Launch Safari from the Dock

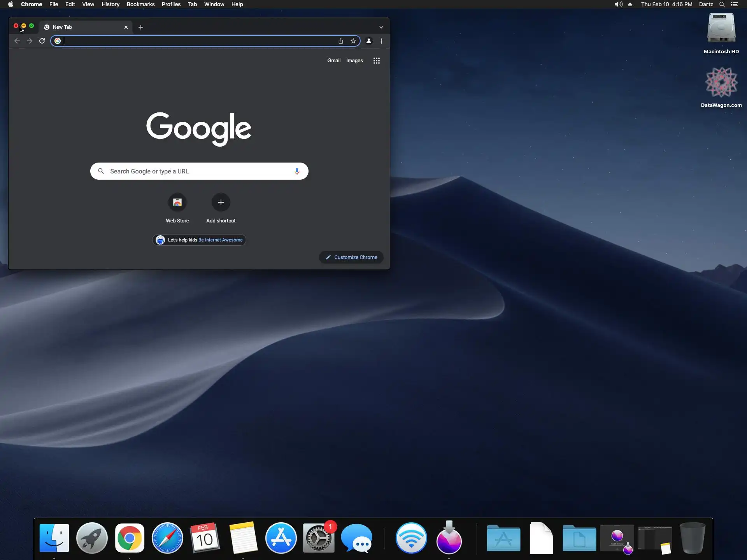pos(167,538)
